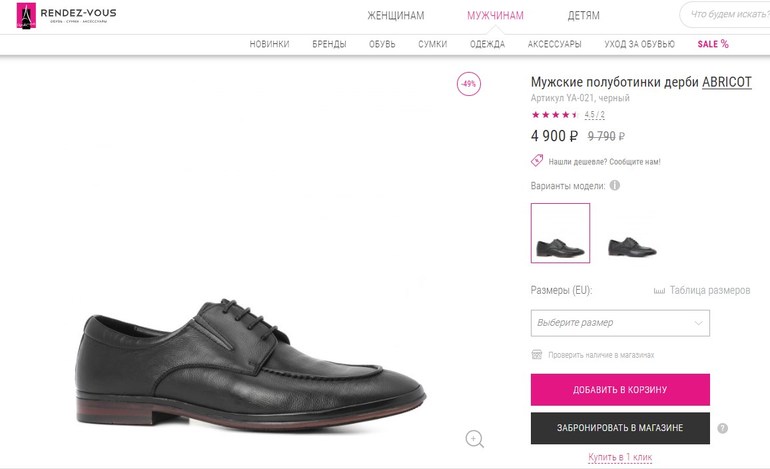770x469 pixels.
Task: Click the store availability icon
Action: tap(537, 354)
